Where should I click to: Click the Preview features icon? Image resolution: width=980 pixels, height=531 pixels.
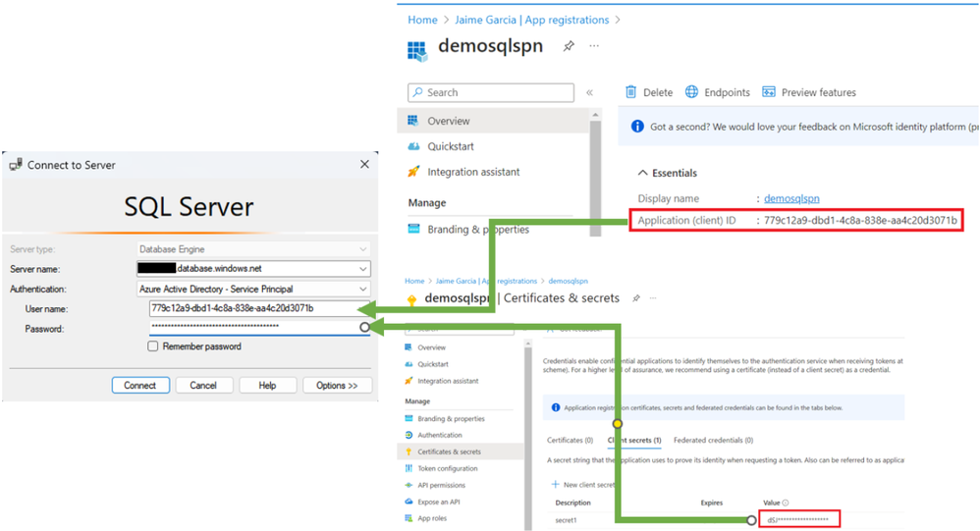point(769,92)
